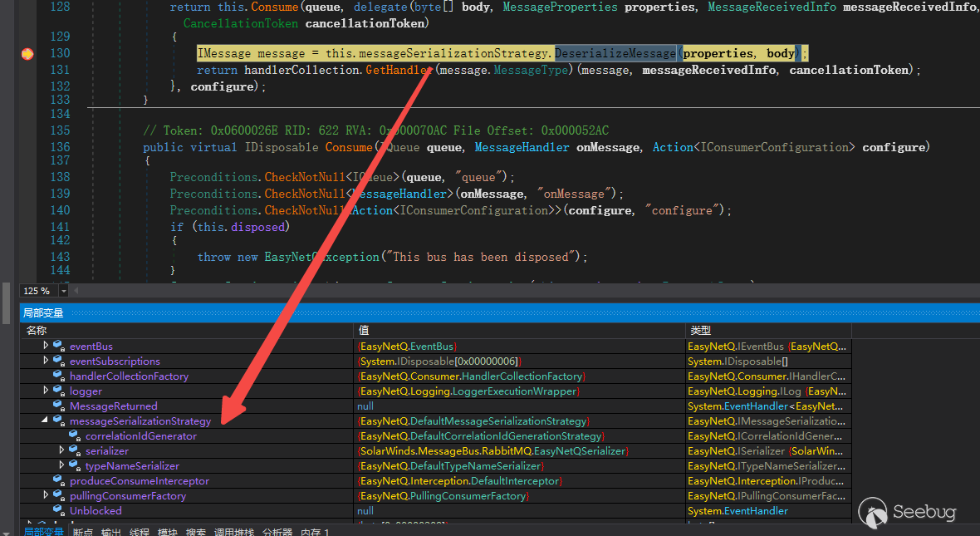Click line number 135 in the gutter
Screen dimensions: 980x536
pos(60,130)
